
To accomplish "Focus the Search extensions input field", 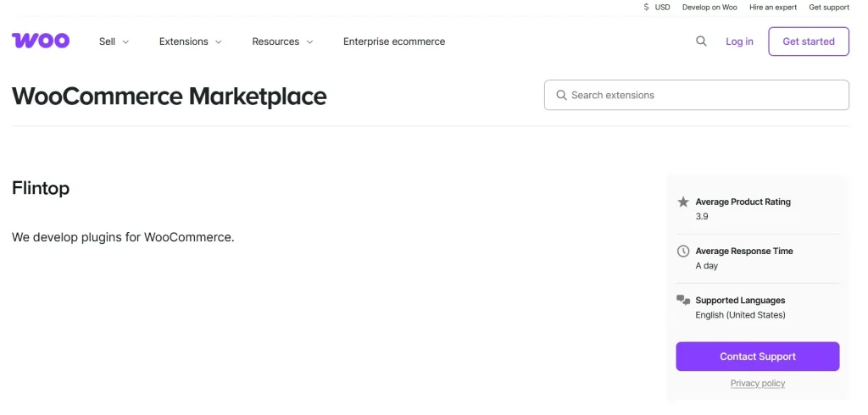I will 704,95.
